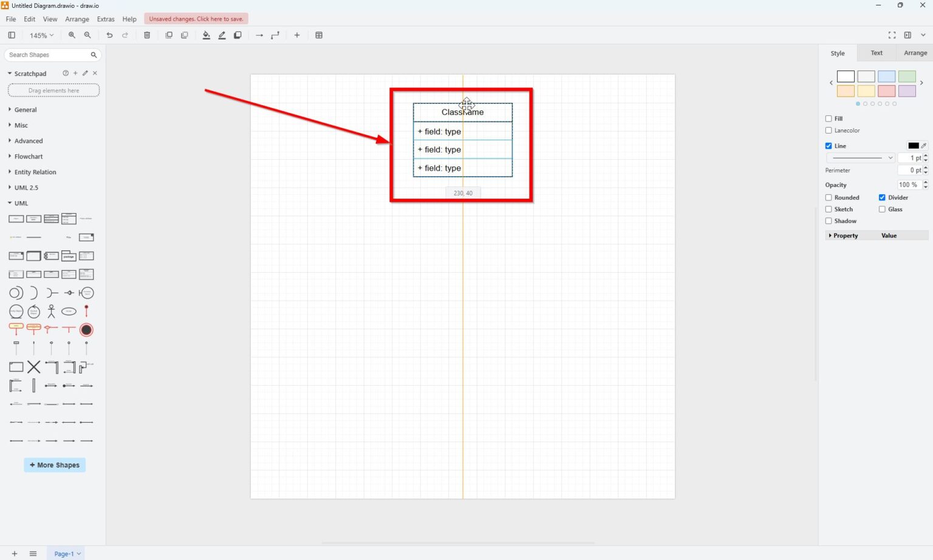Switch to the Arrange tab
This screenshot has width=933, height=560.
point(915,53)
